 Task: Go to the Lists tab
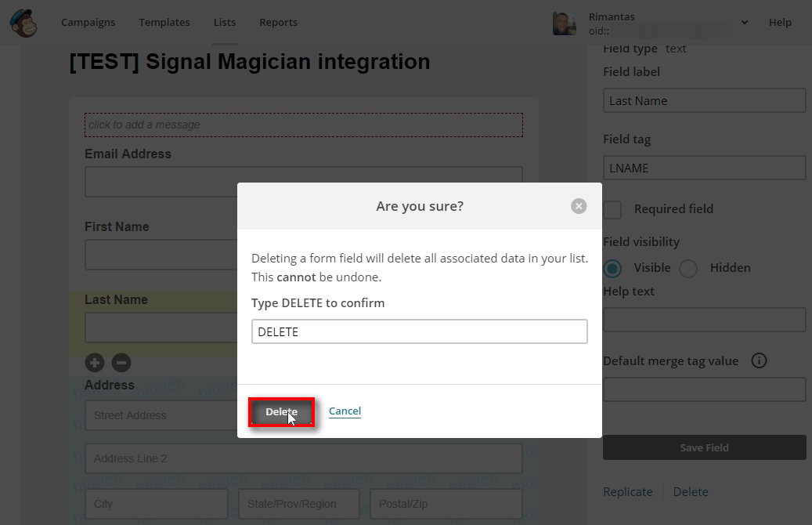tap(225, 23)
